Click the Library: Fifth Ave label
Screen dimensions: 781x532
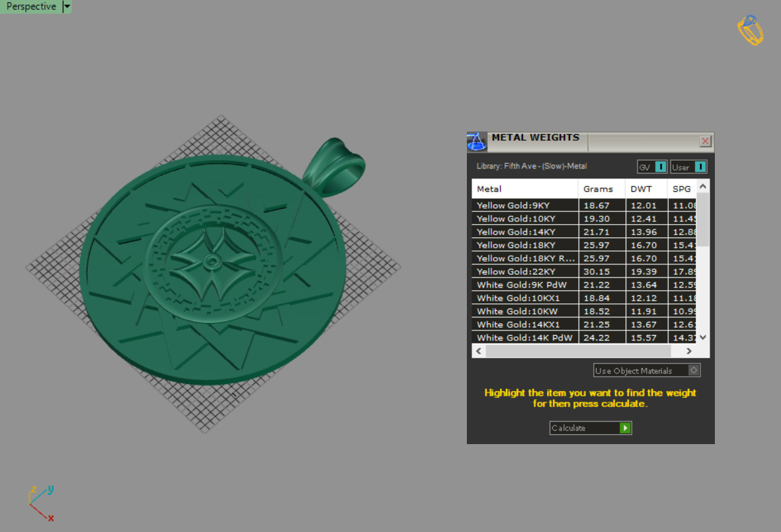click(x=532, y=167)
